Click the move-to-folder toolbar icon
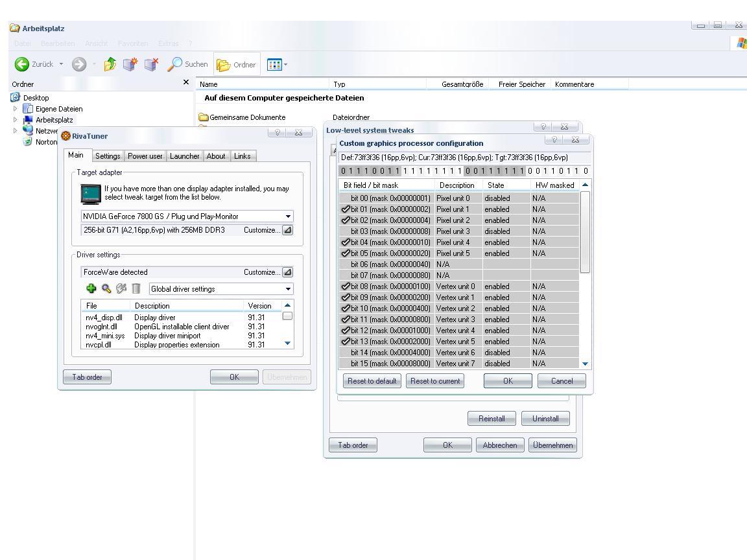 (130, 64)
